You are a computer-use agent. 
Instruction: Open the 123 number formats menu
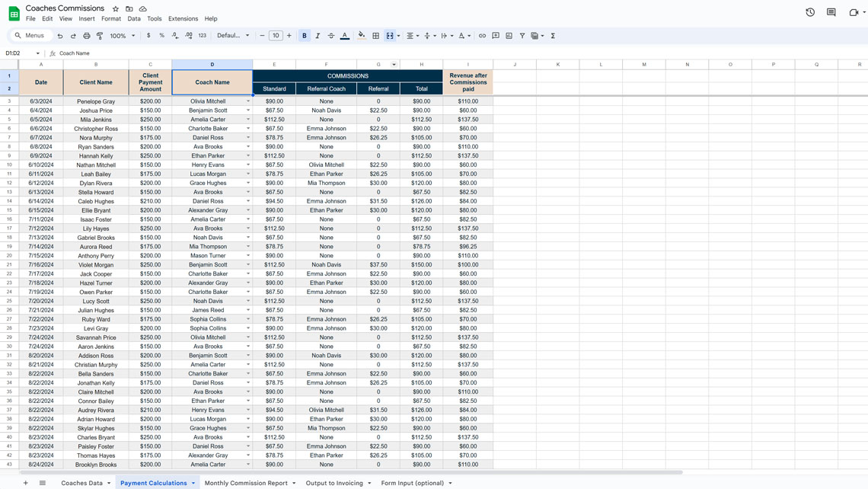point(202,36)
